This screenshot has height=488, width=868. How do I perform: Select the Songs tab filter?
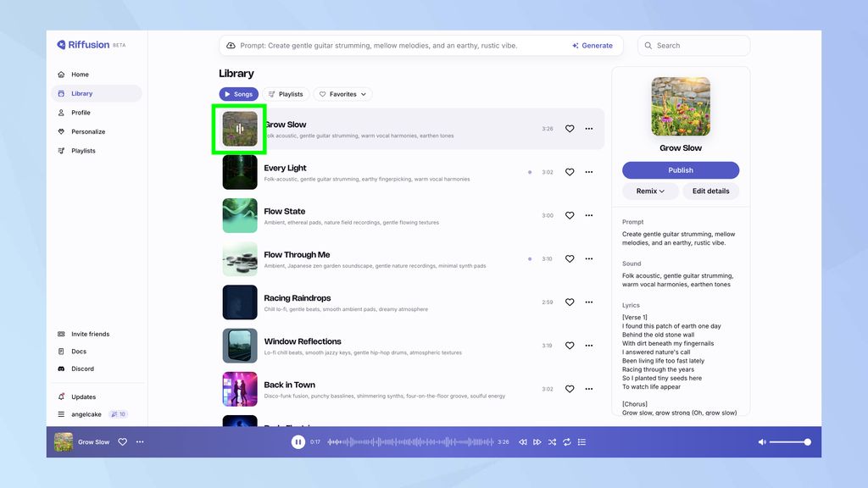(x=238, y=94)
